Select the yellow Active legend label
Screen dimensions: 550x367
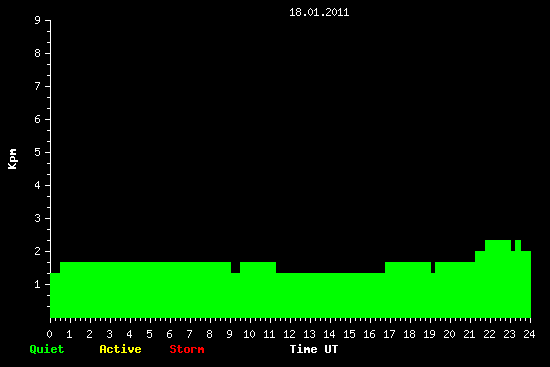point(120,349)
